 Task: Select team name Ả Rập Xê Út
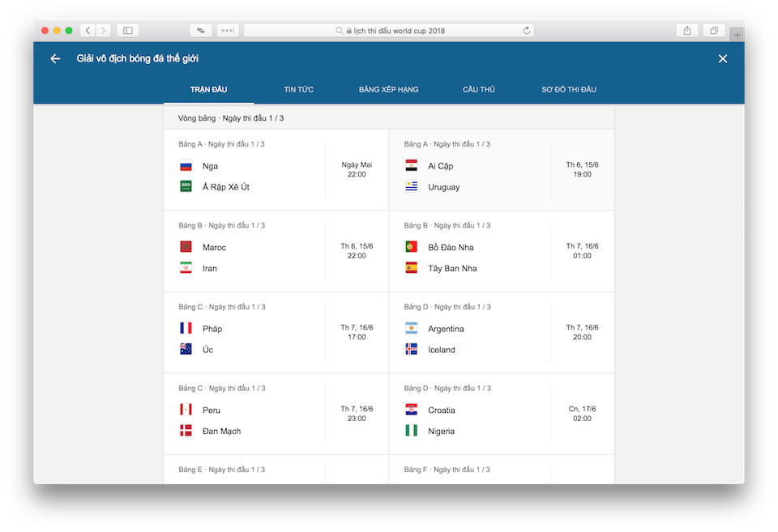pyautogui.click(x=226, y=187)
